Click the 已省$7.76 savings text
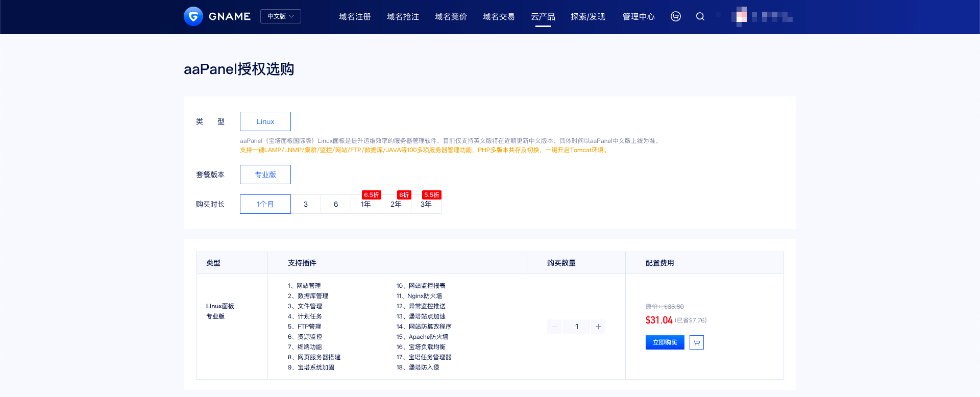980x397 pixels. [x=691, y=320]
